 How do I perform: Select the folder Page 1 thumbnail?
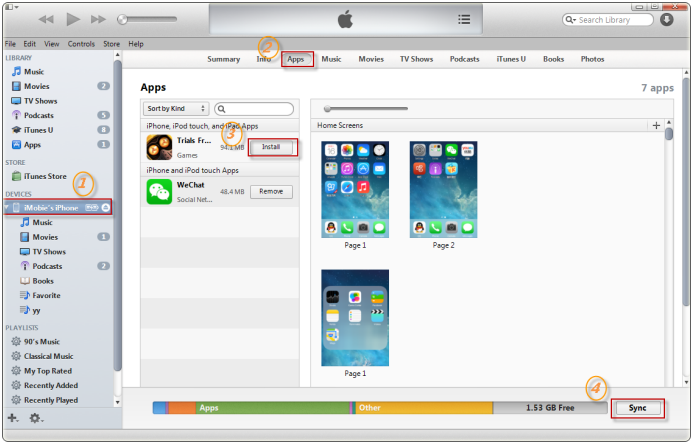pyautogui.click(x=355, y=317)
